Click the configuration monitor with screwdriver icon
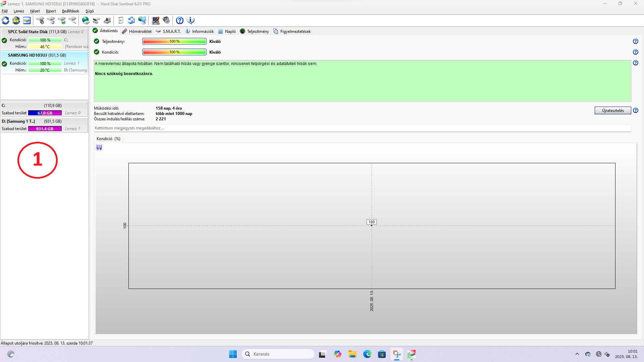 (156, 20)
